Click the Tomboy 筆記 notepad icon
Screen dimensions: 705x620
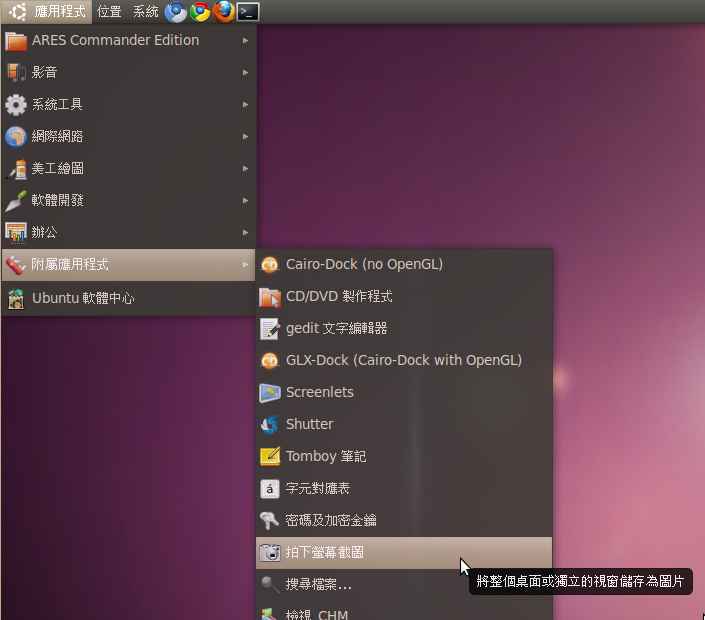click(x=270, y=457)
